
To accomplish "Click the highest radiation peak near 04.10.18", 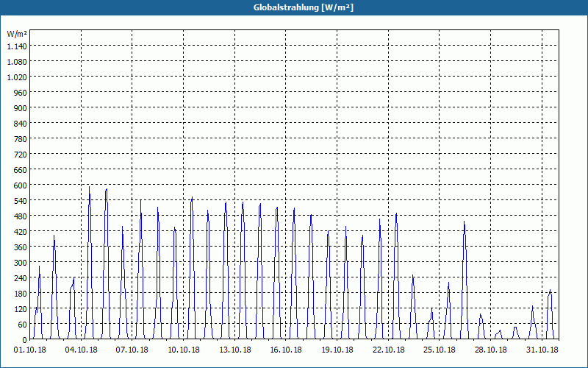I will tap(89, 187).
